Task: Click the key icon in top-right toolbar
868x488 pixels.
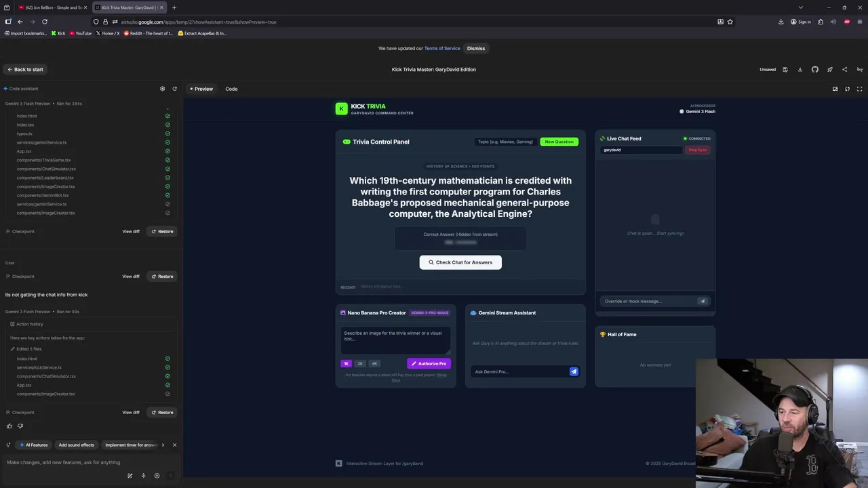Action: click(859, 69)
